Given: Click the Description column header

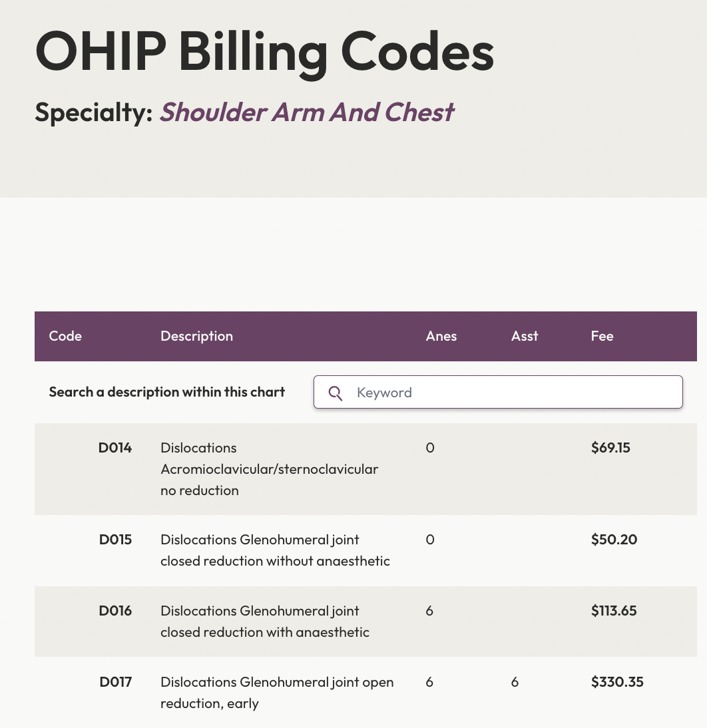Looking at the screenshot, I should (x=196, y=336).
